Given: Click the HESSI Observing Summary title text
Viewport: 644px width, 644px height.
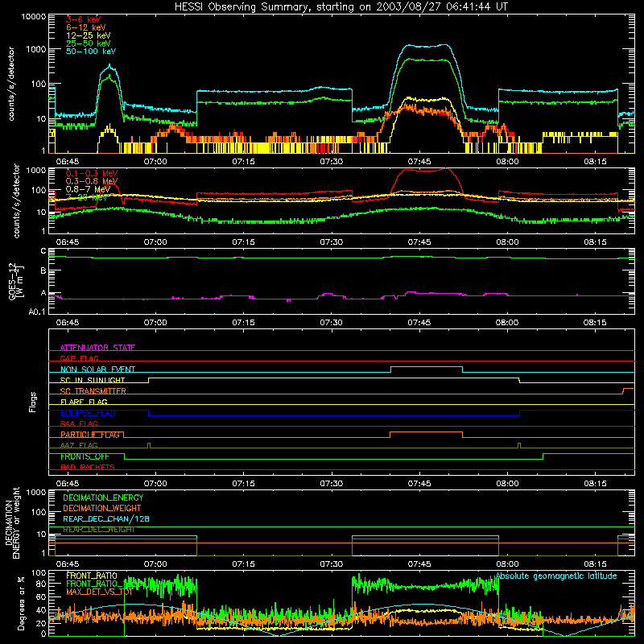Looking at the screenshot, I should (x=341, y=7).
